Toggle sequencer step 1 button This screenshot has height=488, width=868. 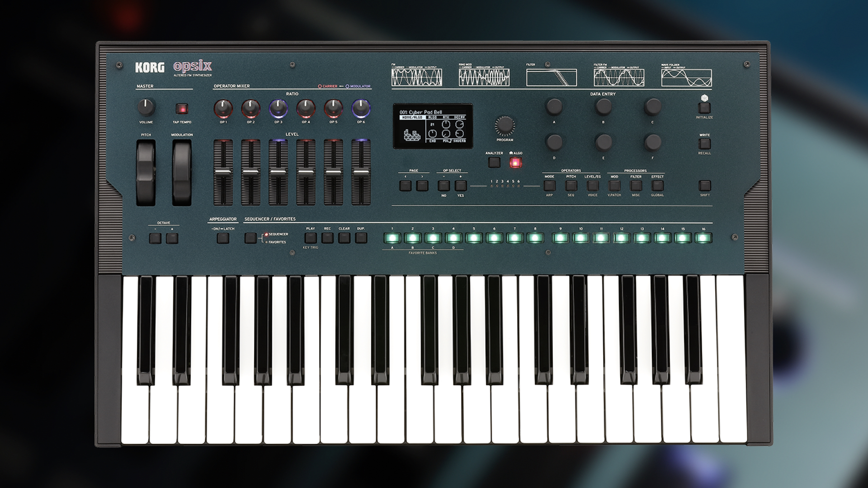[x=392, y=238]
